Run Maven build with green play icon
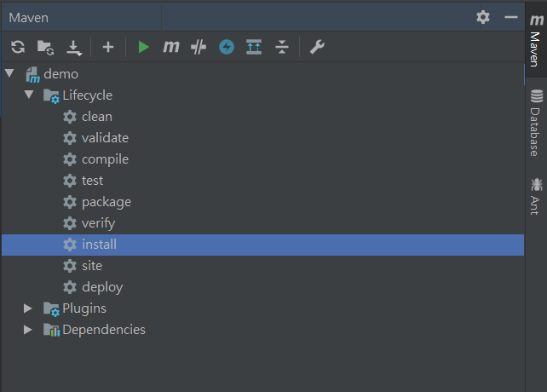The width and height of the screenshot is (547, 392). pyautogui.click(x=143, y=47)
